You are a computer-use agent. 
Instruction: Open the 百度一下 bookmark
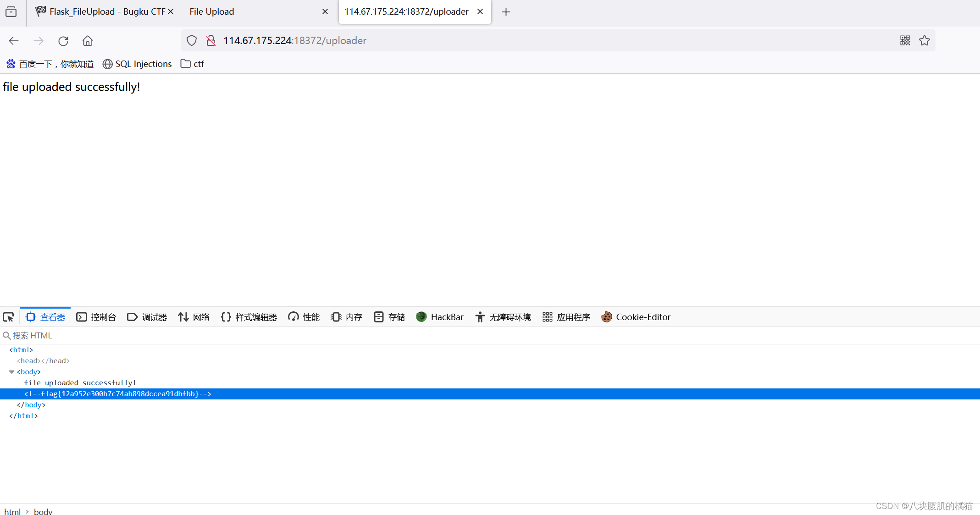point(50,64)
